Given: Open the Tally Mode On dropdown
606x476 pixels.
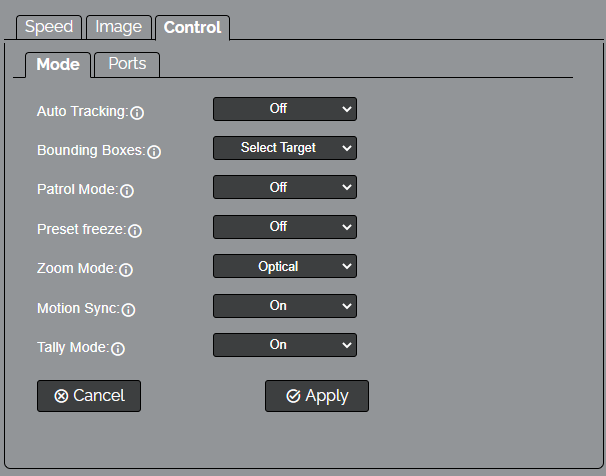Looking at the screenshot, I should (x=285, y=345).
